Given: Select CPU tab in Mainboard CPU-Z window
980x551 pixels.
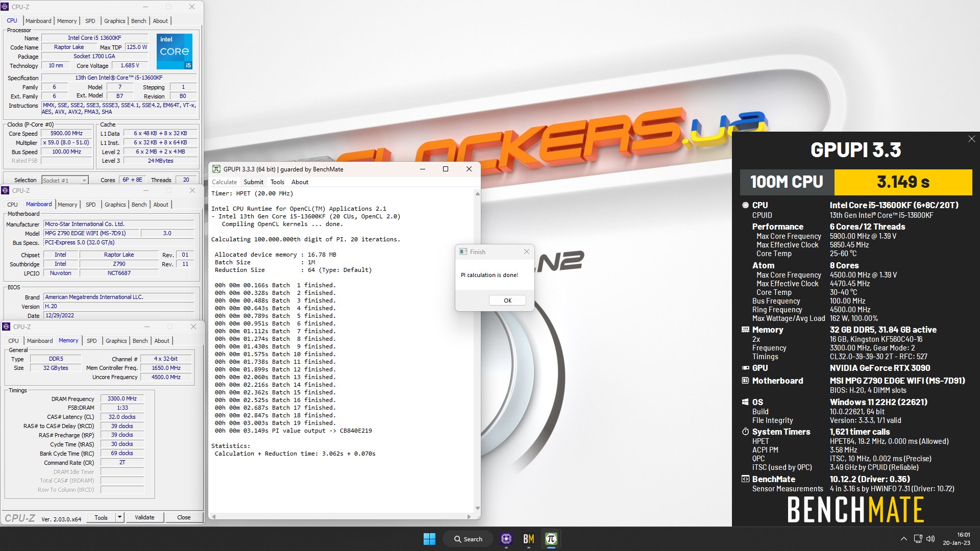Looking at the screenshot, I should (x=13, y=205).
